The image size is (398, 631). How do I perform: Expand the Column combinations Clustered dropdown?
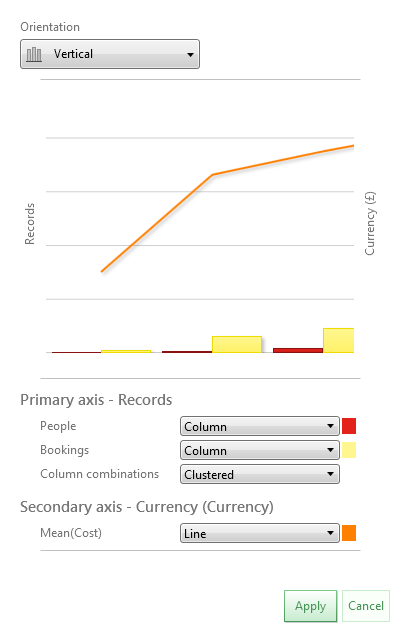[260, 474]
